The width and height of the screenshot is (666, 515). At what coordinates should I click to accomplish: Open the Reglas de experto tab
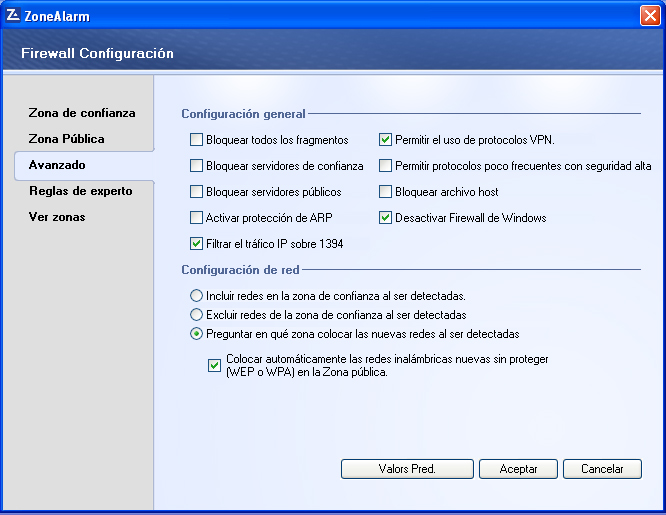click(x=81, y=191)
